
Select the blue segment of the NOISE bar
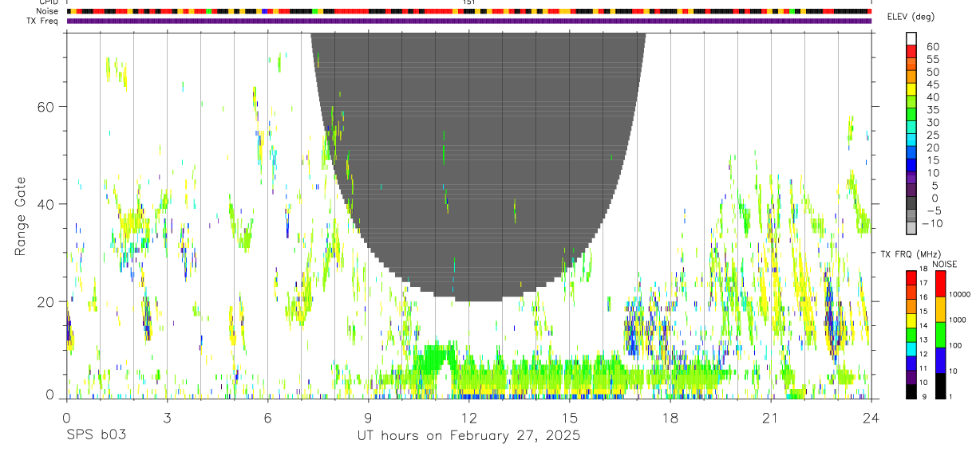tap(940, 360)
